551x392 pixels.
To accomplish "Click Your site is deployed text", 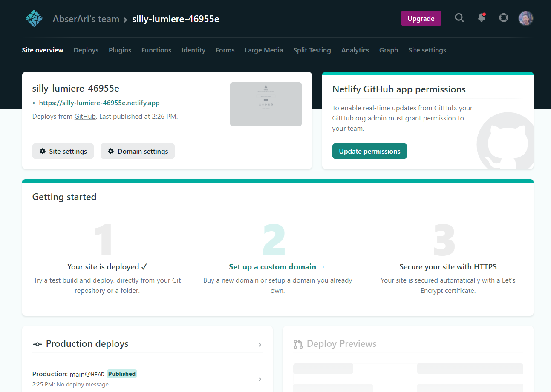I will click(107, 267).
